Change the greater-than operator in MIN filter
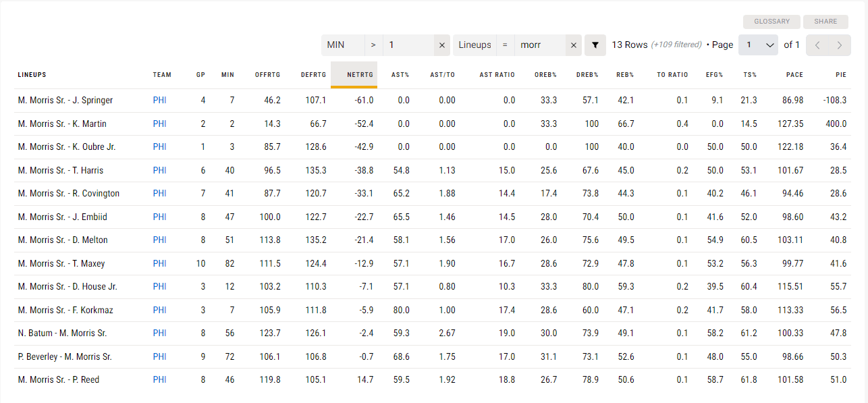This screenshot has height=403, width=868. [x=373, y=45]
